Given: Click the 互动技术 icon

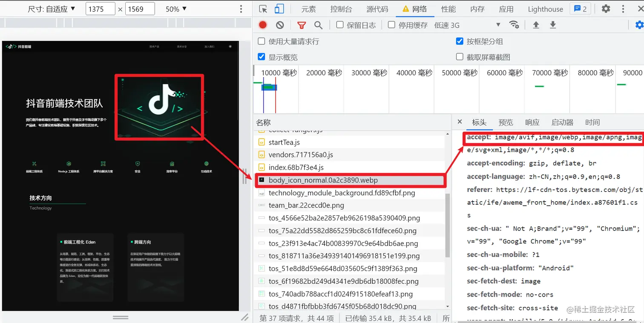Looking at the screenshot, I should tap(207, 164).
